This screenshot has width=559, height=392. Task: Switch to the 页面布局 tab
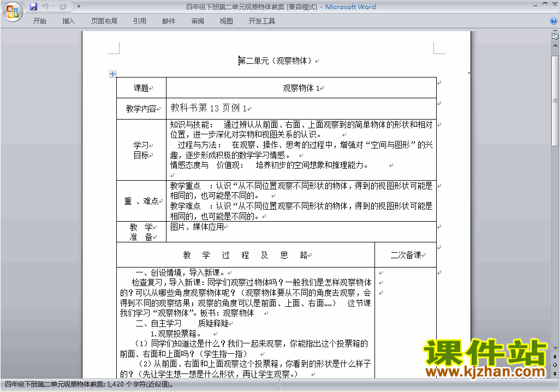point(104,21)
